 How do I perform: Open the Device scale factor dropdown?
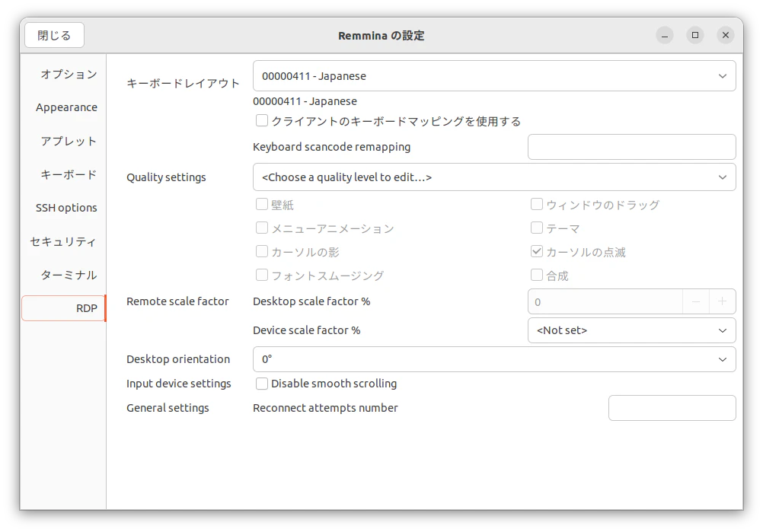(x=631, y=330)
